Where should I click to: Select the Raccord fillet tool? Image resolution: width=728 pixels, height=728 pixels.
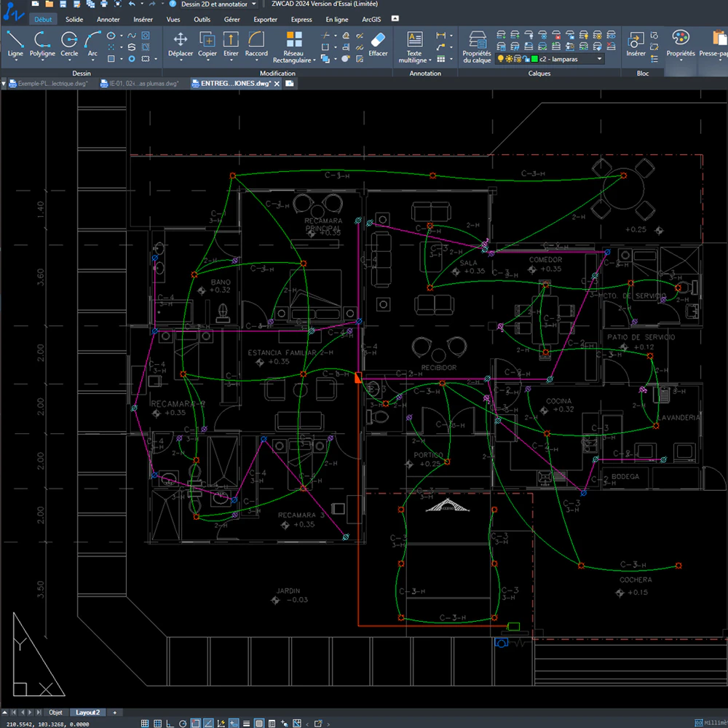[256, 44]
